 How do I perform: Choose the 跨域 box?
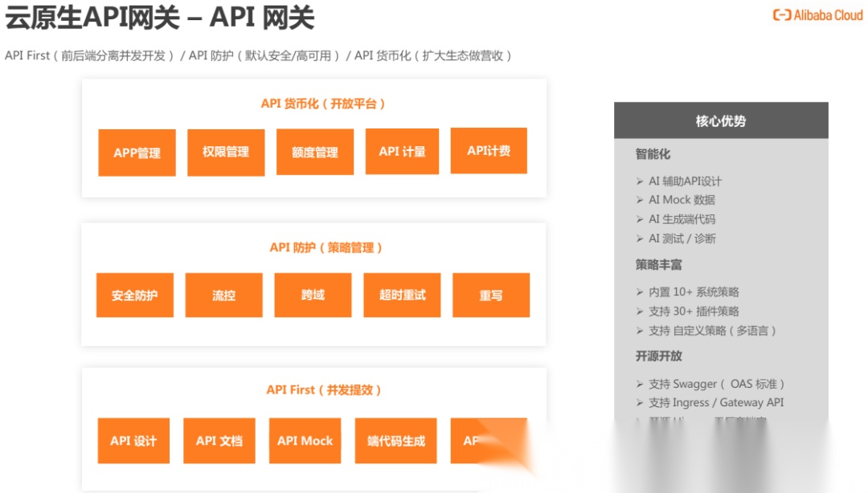point(313,295)
